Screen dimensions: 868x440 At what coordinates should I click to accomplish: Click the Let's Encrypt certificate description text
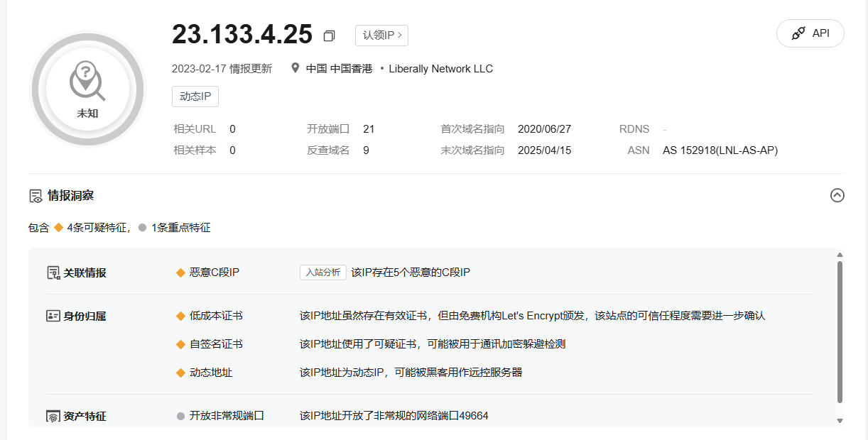[533, 316]
